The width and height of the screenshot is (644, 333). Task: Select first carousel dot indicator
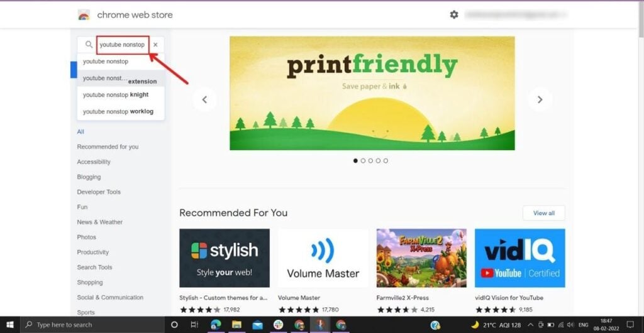tap(355, 161)
